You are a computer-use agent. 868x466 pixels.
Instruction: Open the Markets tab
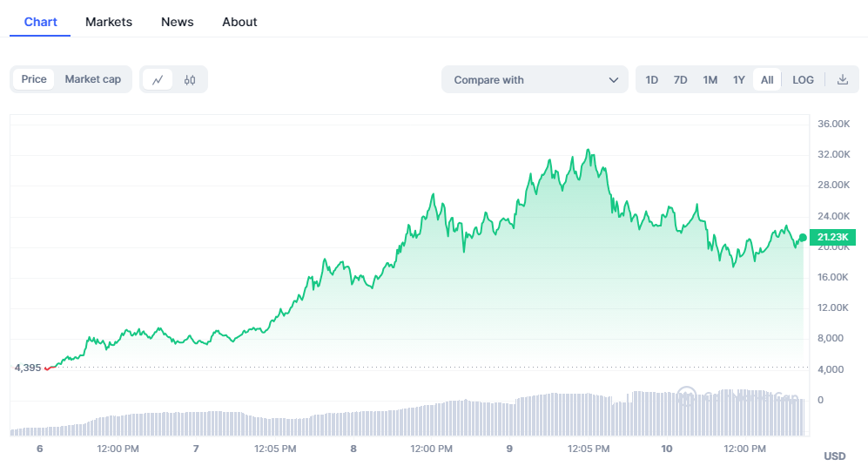point(109,22)
